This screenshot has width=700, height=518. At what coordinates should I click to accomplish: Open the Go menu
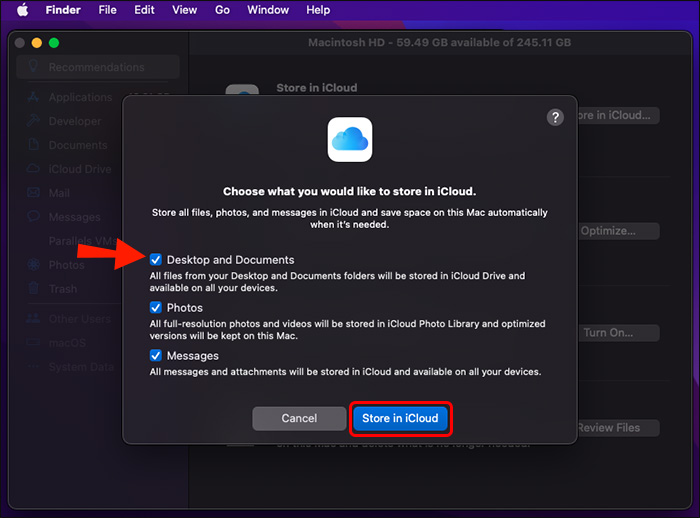pyautogui.click(x=222, y=10)
